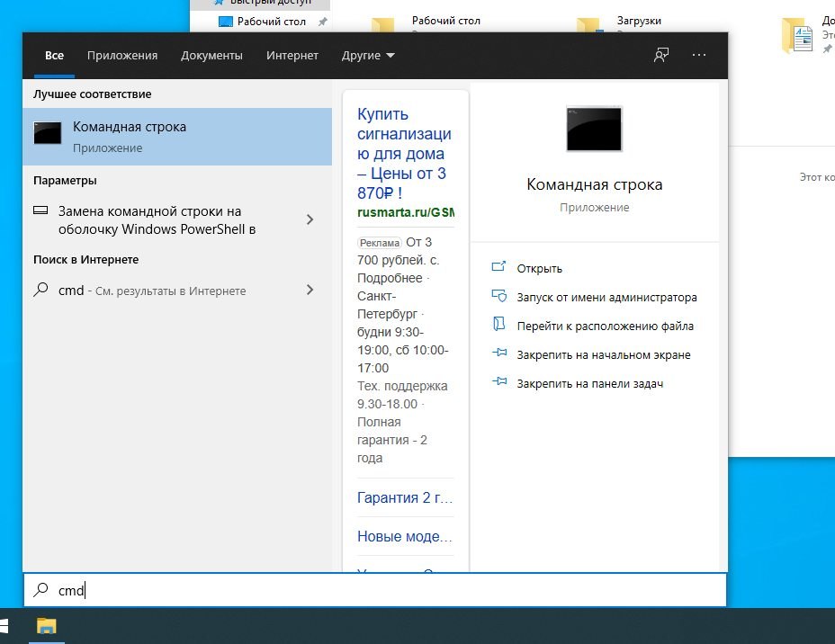Click Закрепить на панели задач
This screenshot has height=644, width=835.
click(590, 383)
